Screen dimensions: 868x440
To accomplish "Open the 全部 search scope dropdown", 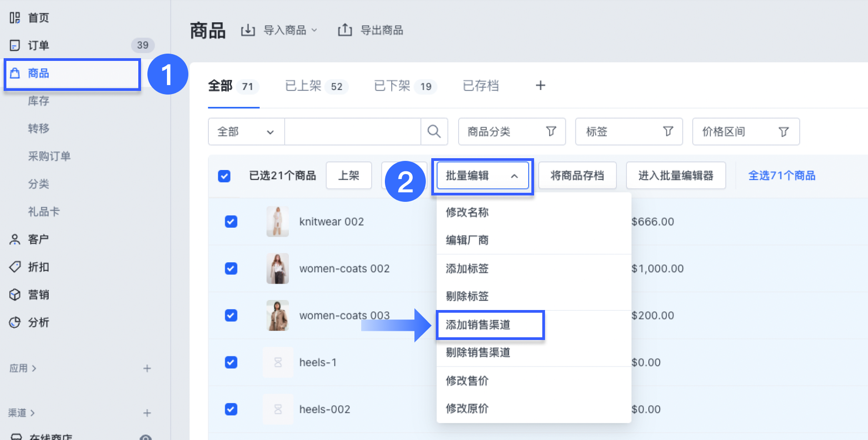I will click(x=246, y=132).
